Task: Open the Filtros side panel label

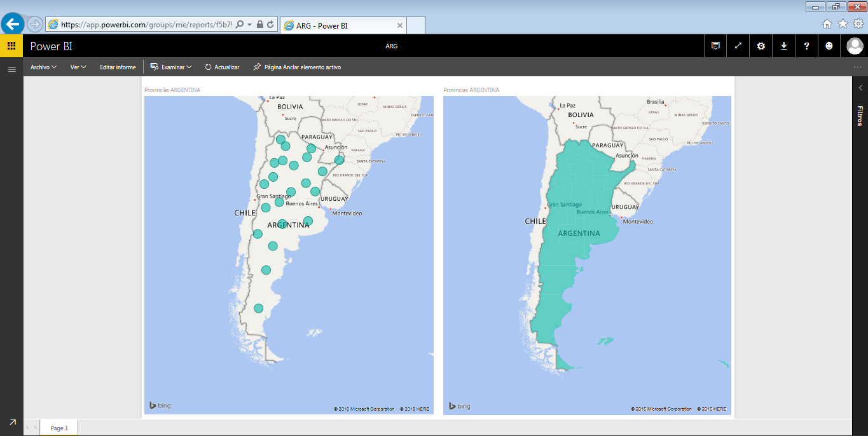Action: (x=860, y=116)
